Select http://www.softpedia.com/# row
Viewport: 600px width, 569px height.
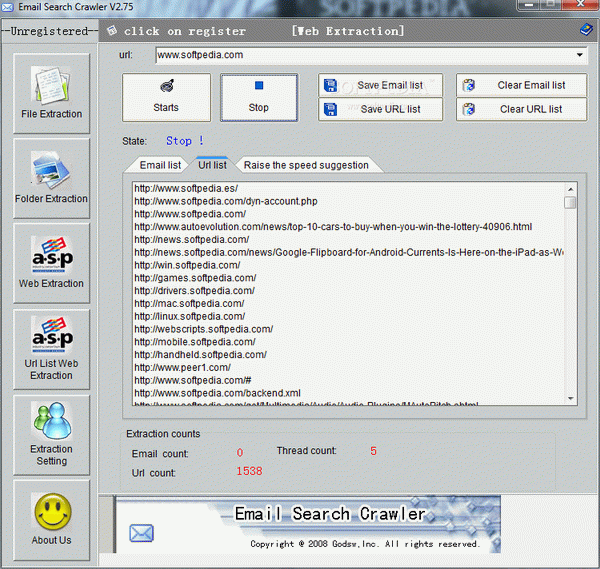point(348,380)
